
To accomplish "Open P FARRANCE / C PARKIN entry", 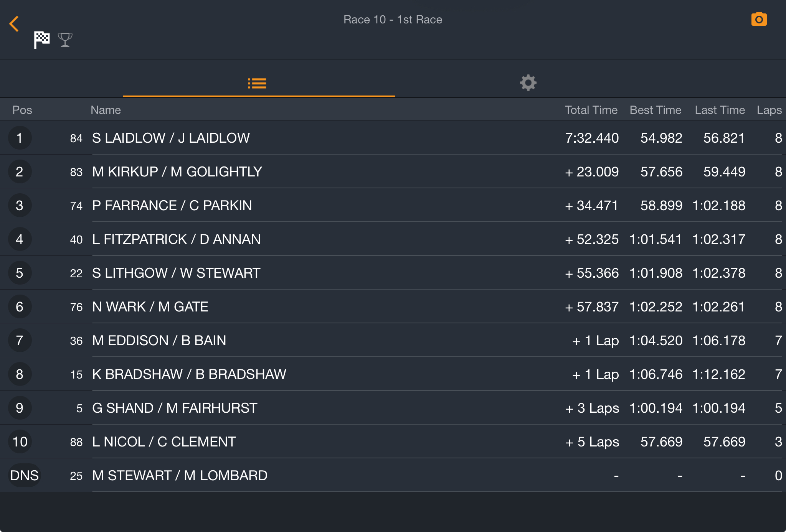I will point(393,206).
